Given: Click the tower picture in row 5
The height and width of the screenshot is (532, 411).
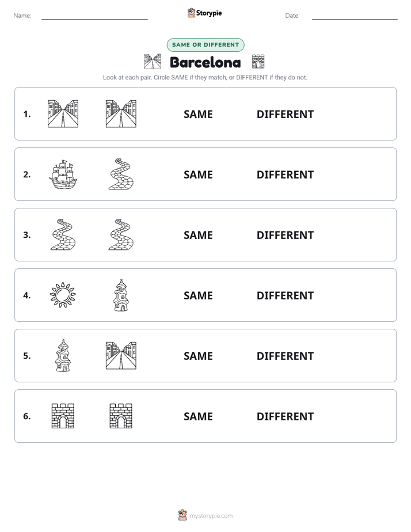Looking at the screenshot, I should click(x=63, y=356).
